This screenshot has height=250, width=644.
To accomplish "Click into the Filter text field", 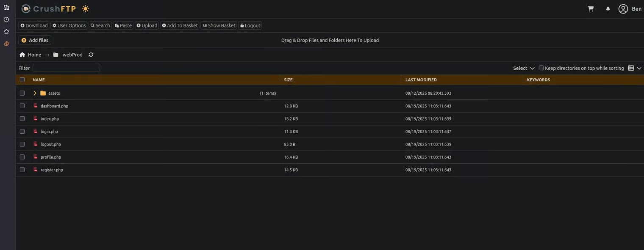I will point(66,68).
